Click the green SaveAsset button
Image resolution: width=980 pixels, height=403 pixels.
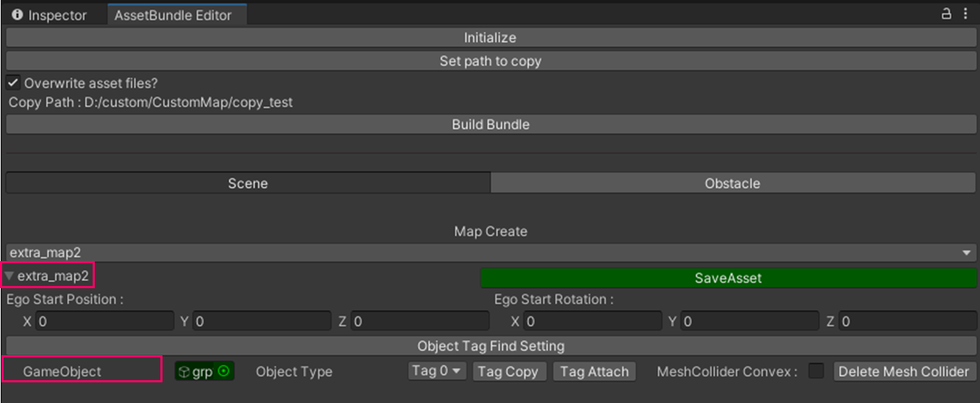coord(728,278)
